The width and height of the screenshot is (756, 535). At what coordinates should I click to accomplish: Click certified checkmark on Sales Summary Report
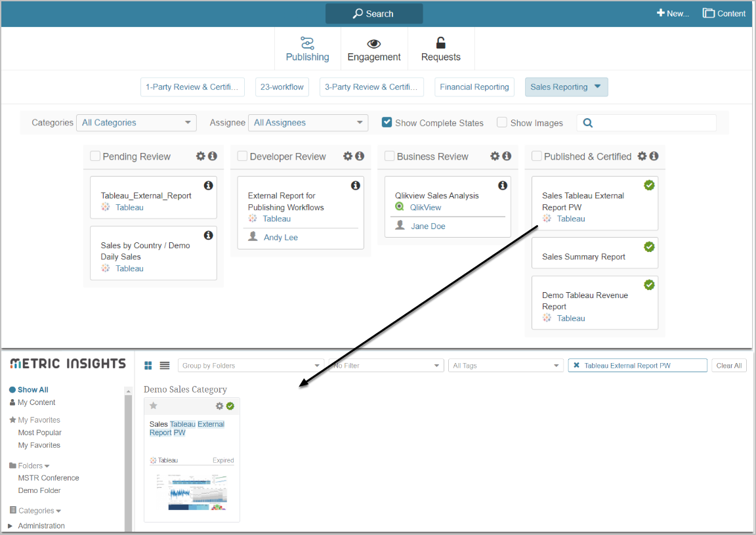(650, 247)
